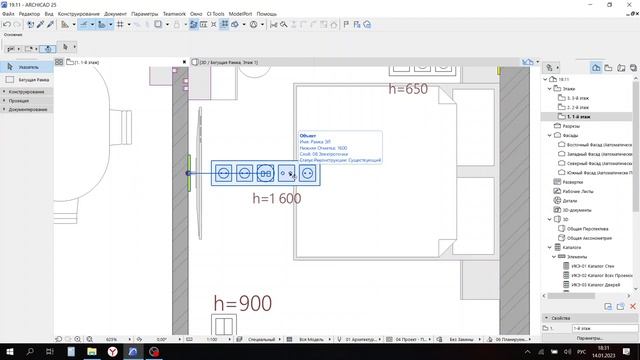This screenshot has width=640, height=360.
Task: Open the 3D view dropdown arrow
Action: pos(244,24)
